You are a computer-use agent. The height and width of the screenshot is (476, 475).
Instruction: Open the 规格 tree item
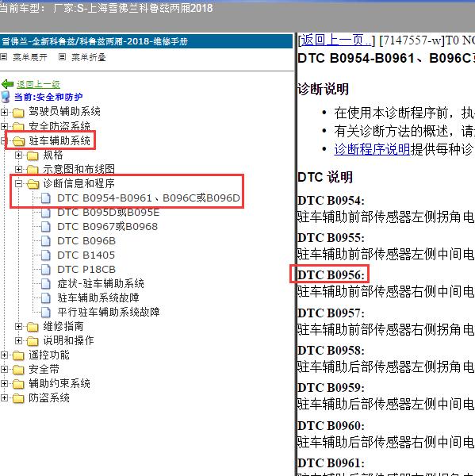(53, 155)
